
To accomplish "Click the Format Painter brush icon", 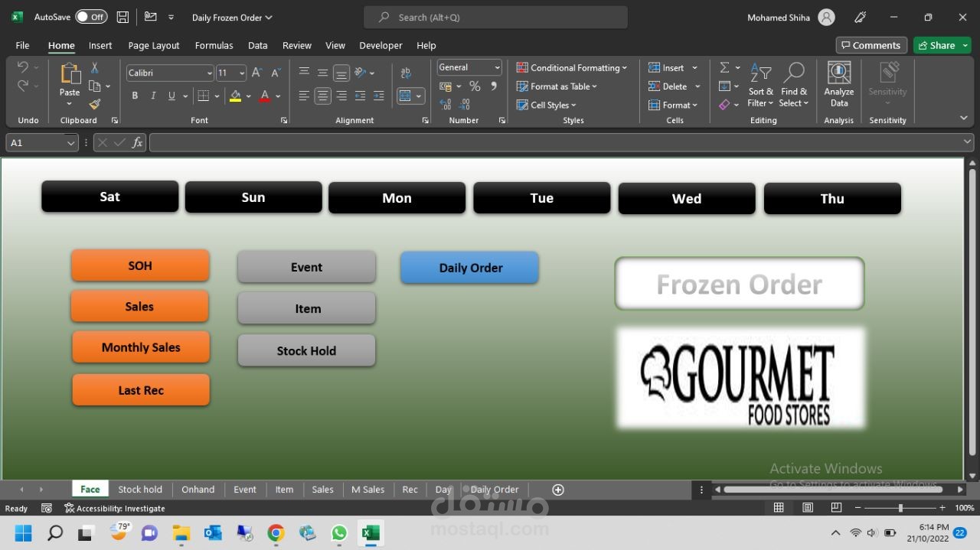I will (95, 104).
